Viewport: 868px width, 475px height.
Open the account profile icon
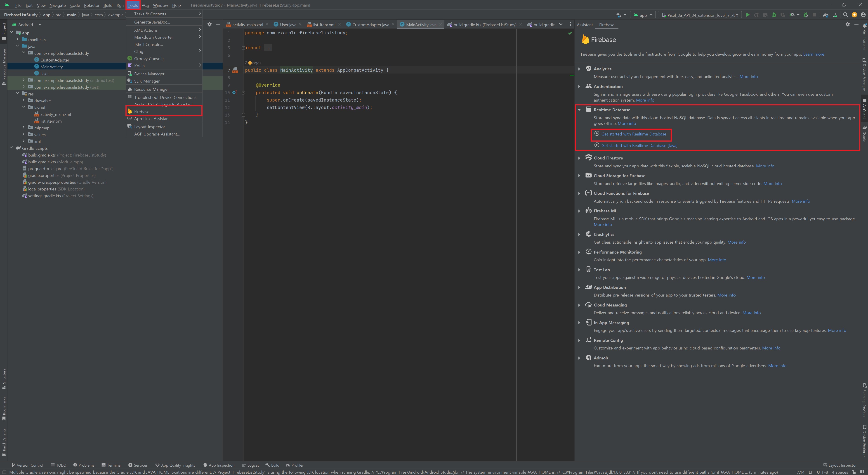tap(863, 15)
